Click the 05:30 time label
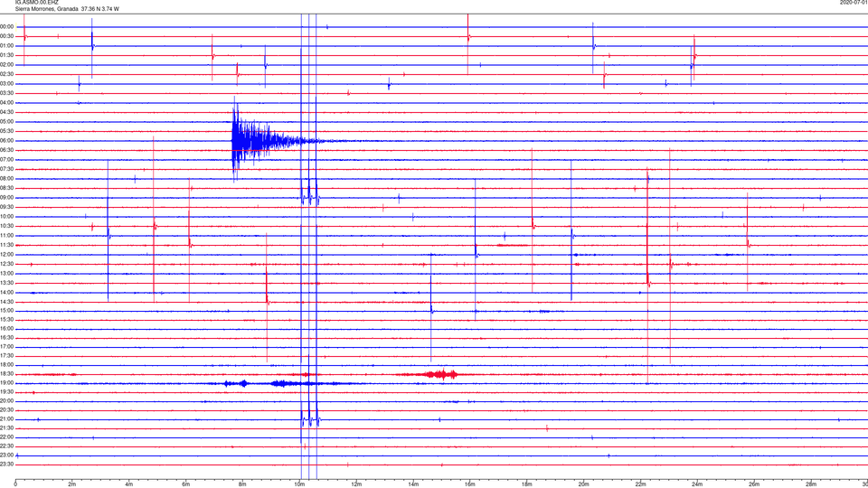This screenshot has width=868, height=488. coord(7,131)
